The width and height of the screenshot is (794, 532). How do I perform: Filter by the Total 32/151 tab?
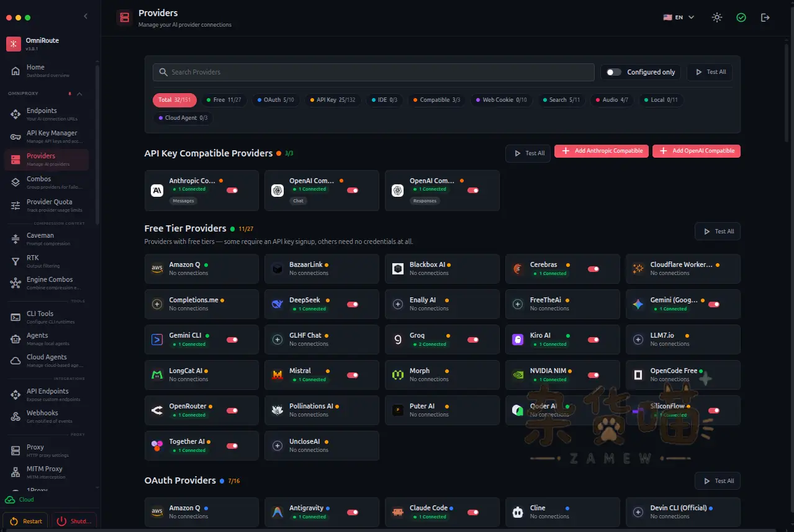174,100
